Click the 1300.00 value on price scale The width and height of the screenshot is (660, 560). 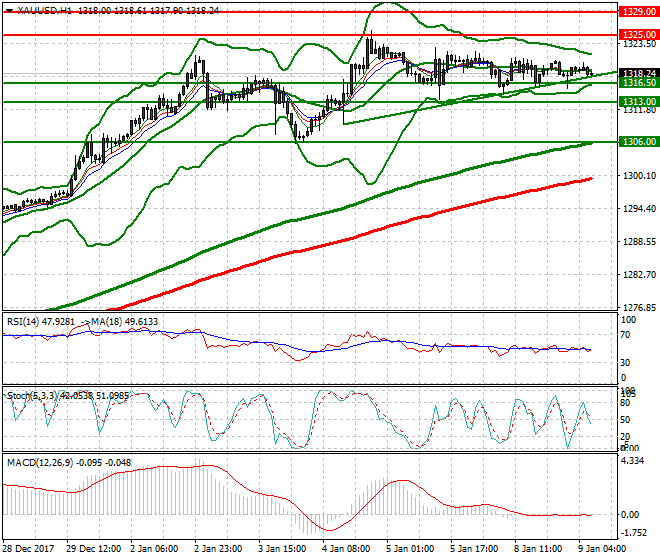pyautogui.click(x=638, y=176)
